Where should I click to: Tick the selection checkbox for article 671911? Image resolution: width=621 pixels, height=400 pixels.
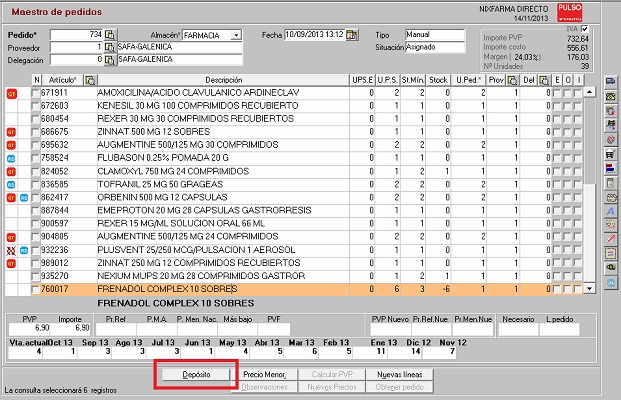(x=36, y=93)
